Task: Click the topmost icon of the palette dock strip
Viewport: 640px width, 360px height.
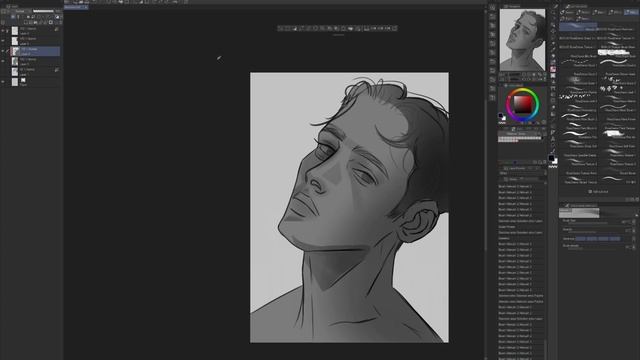Action: click(492, 8)
